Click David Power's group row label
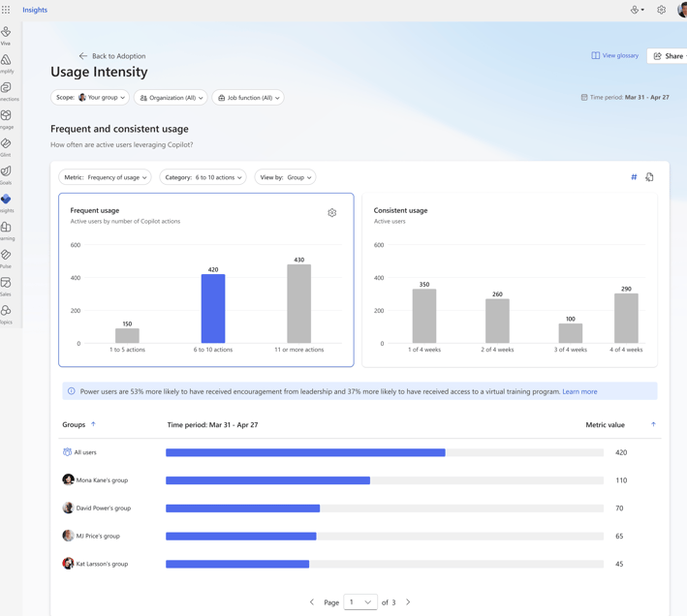 [x=104, y=508]
